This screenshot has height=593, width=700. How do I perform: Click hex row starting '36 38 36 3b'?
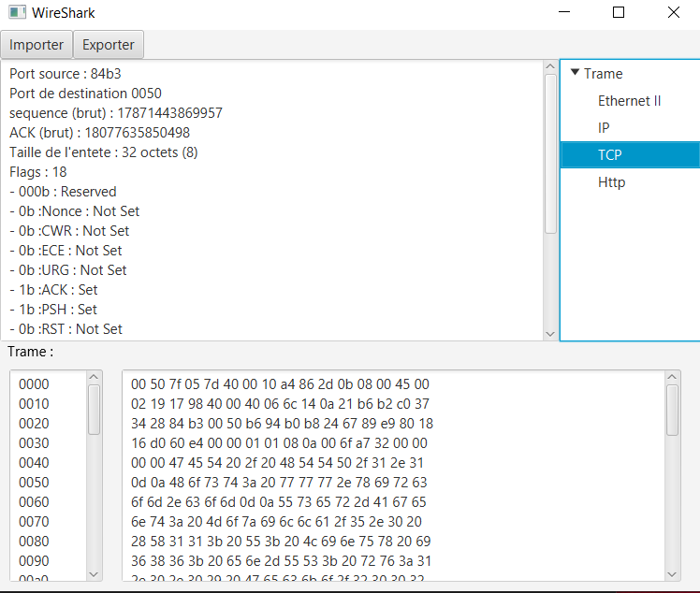click(x=282, y=561)
